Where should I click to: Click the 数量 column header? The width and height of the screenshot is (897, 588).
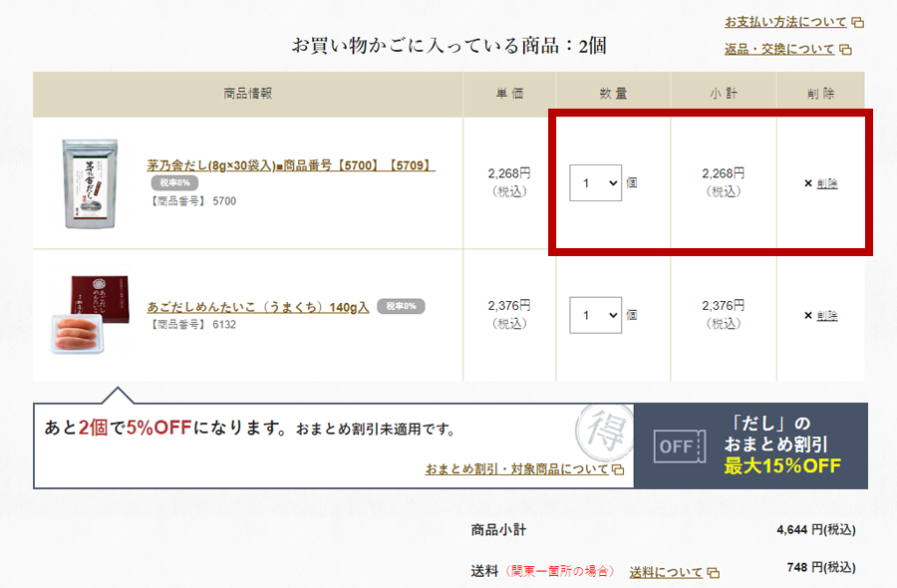tap(613, 94)
